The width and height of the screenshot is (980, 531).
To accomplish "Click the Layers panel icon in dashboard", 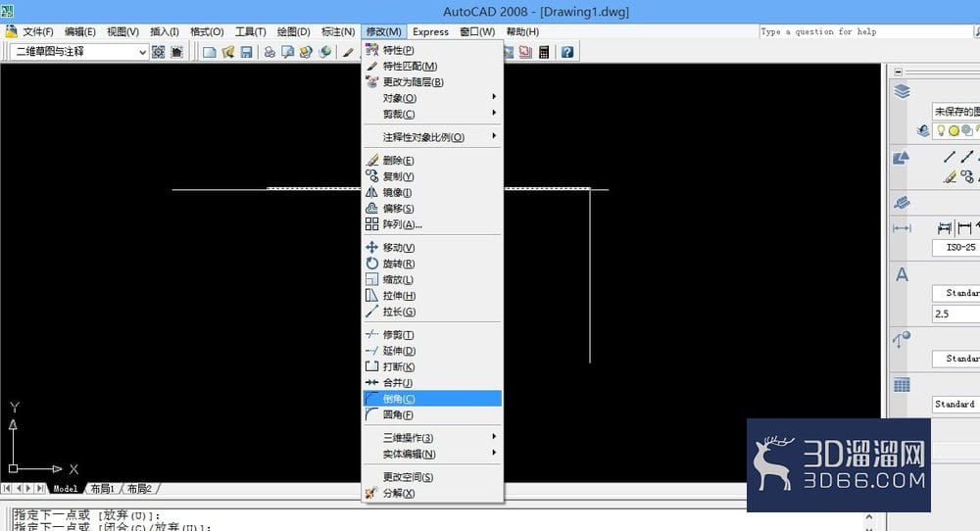I will click(x=902, y=92).
